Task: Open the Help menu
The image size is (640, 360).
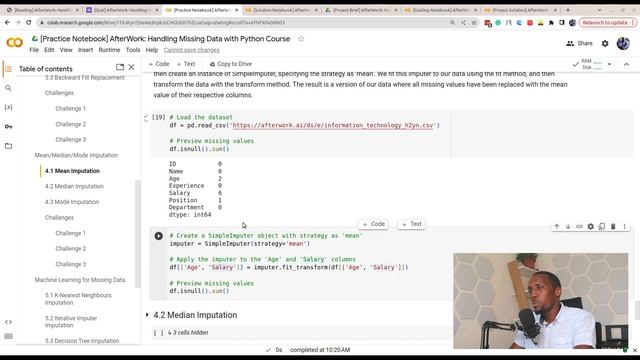Action: pyautogui.click(x=151, y=50)
